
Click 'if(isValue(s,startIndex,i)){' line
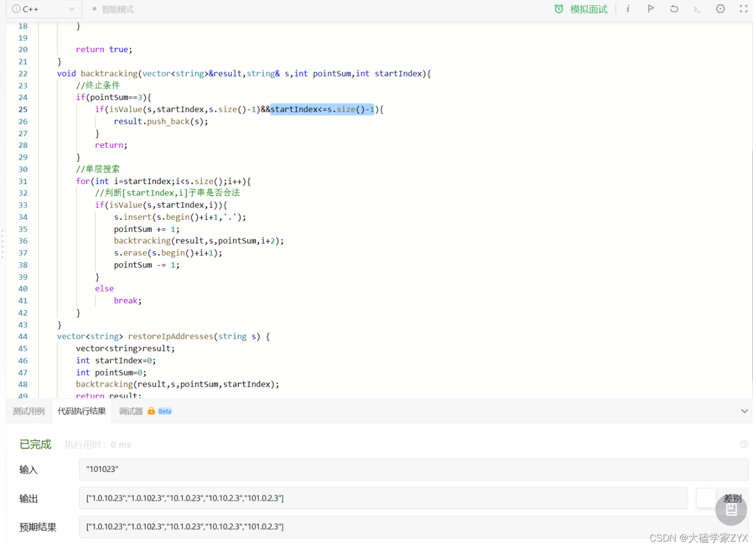pyautogui.click(x=161, y=205)
